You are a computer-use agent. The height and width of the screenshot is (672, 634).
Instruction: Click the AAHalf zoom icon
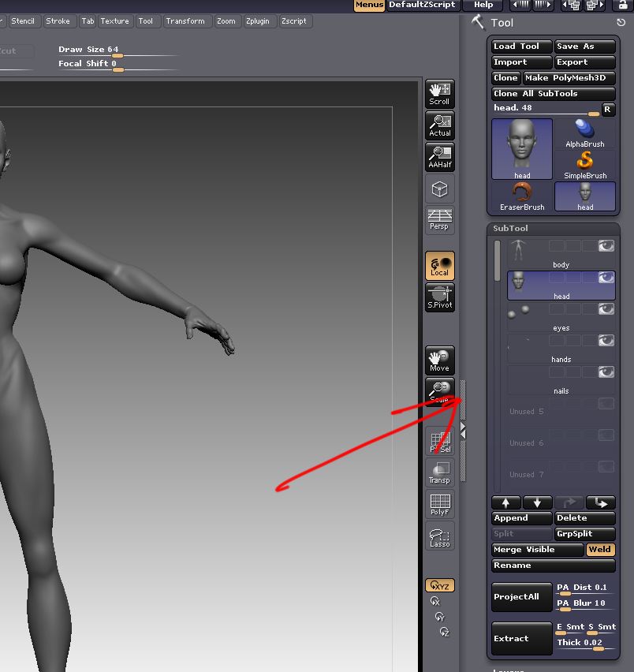439,157
